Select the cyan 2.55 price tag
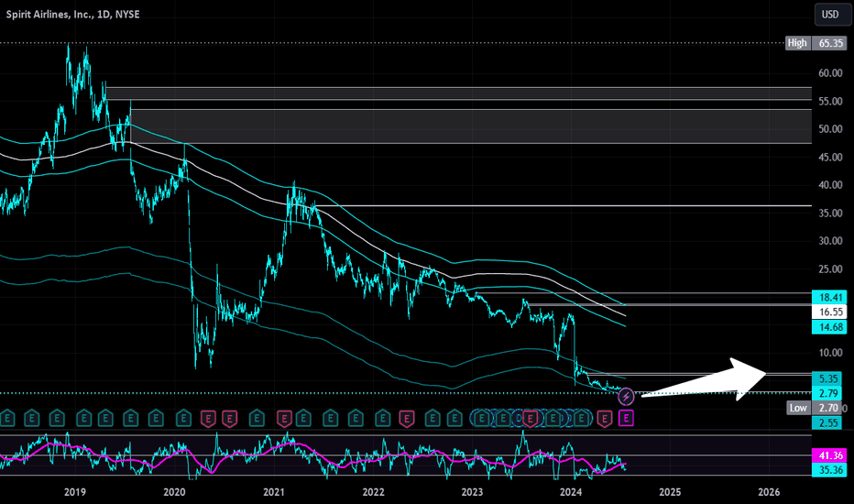This screenshot has width=854, height=504. [827, 422]
